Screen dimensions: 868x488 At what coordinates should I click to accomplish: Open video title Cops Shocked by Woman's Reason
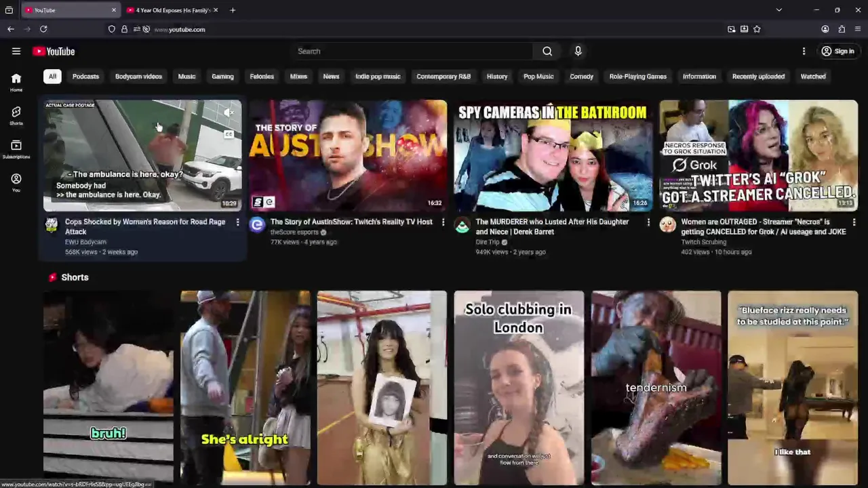[x=145, y=226]
